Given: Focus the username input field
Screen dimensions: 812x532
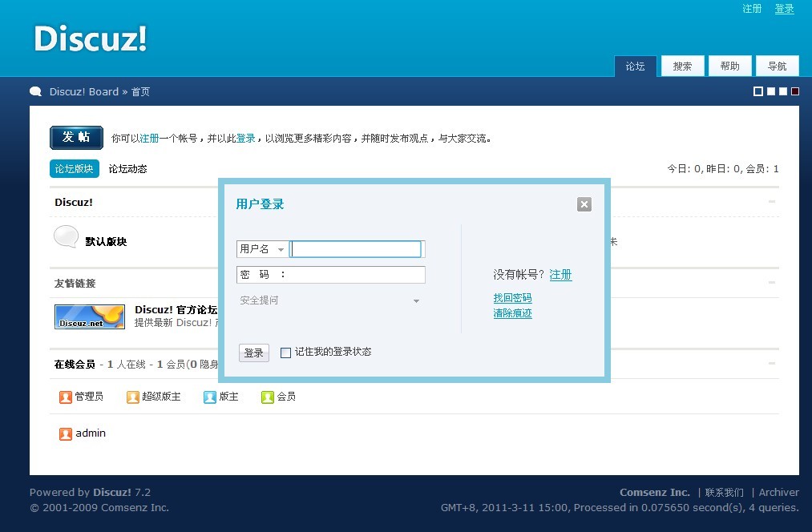Looking at the screenshot, I should point(357,249).
